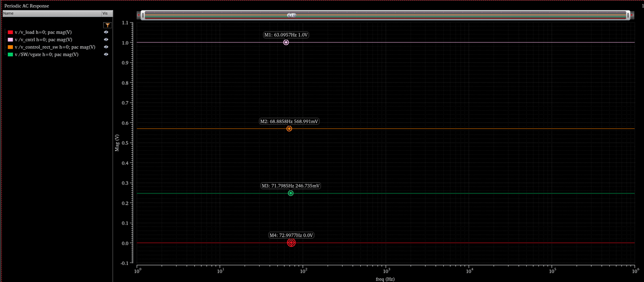Viewport: 644px width, 282px height.
Task: Select the M2 marker point on orange trace
Action: point(289,129)
